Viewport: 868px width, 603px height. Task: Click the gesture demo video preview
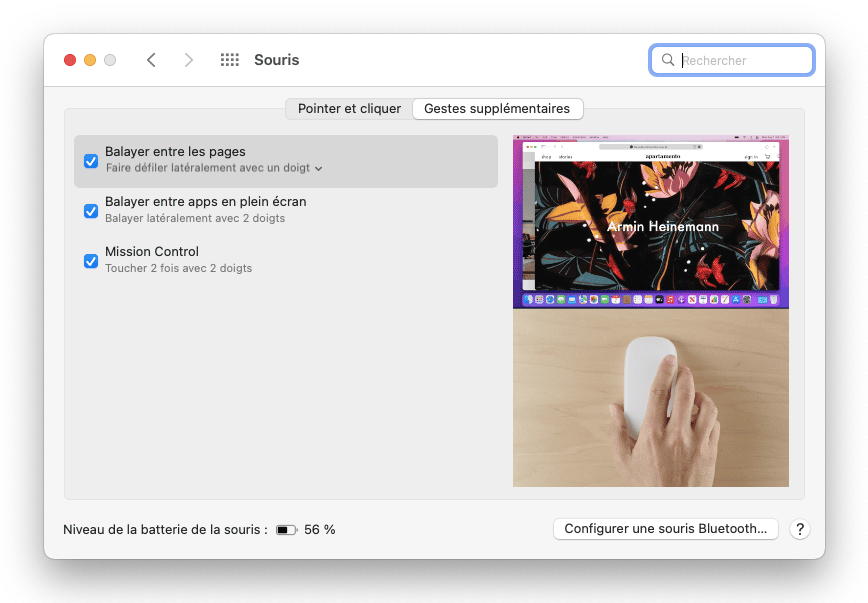click(x=650, y=311)
